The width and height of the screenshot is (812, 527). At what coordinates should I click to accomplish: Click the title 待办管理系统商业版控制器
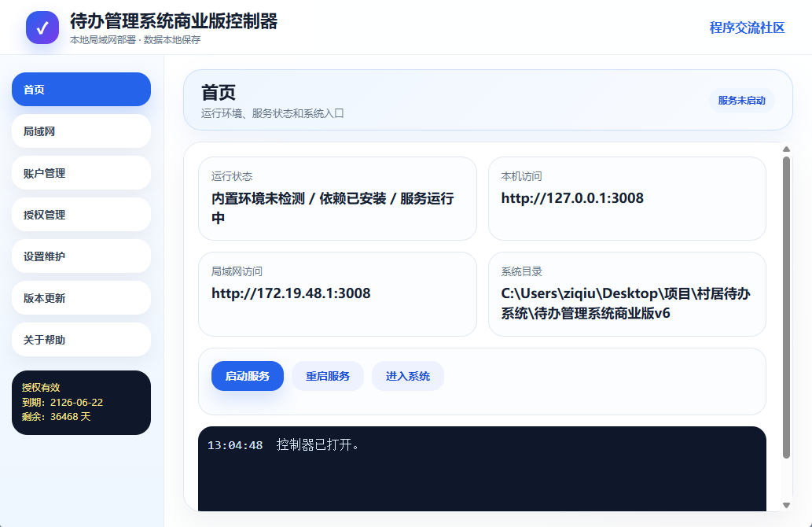[174, 21]
